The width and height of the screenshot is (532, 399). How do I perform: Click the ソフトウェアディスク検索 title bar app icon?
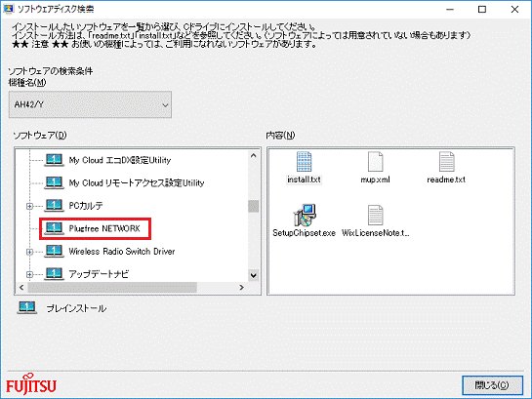coord(8,9)
